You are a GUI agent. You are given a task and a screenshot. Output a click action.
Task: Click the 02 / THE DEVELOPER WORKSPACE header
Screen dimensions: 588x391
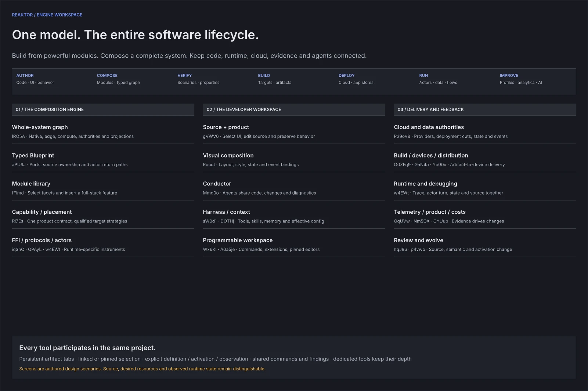(294, 109)
